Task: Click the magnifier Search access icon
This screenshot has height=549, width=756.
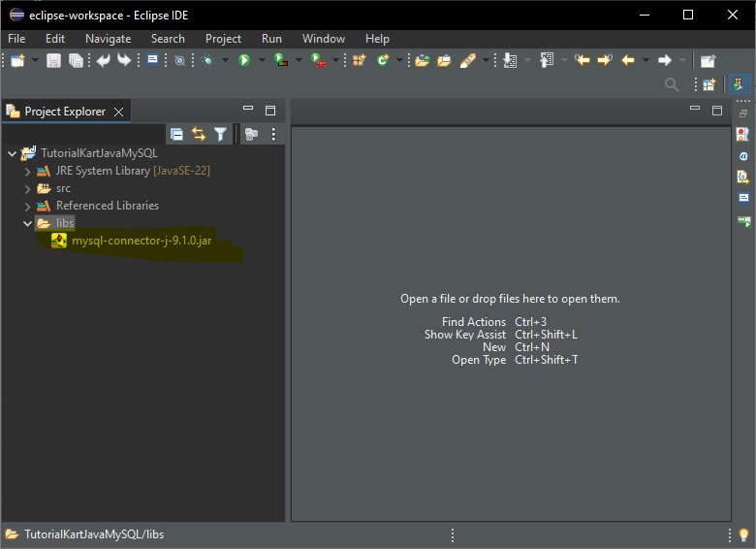Action: [x=672, y=84]
